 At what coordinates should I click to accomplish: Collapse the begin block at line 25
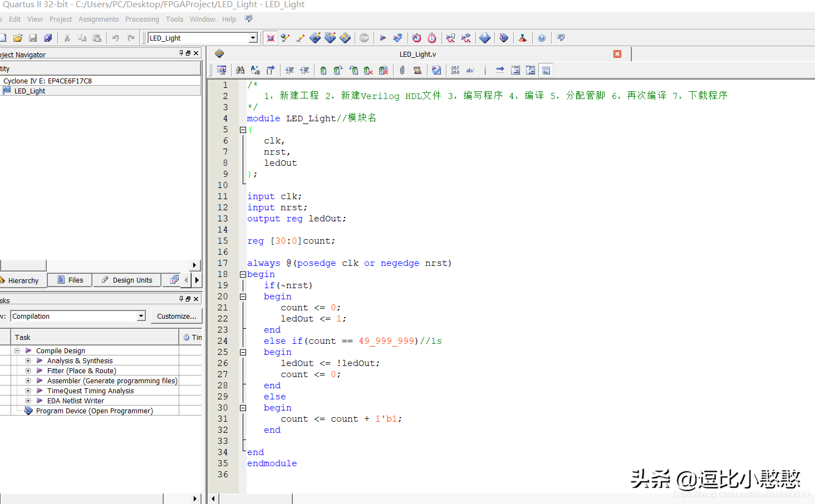(x=243, y=352)
